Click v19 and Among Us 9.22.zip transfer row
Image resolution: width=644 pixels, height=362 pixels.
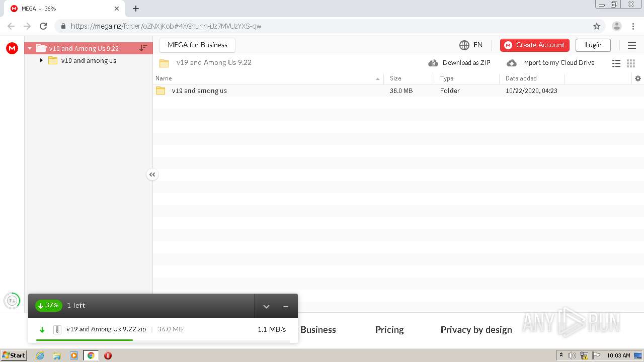pyautogui.click(x=163, y=329)
